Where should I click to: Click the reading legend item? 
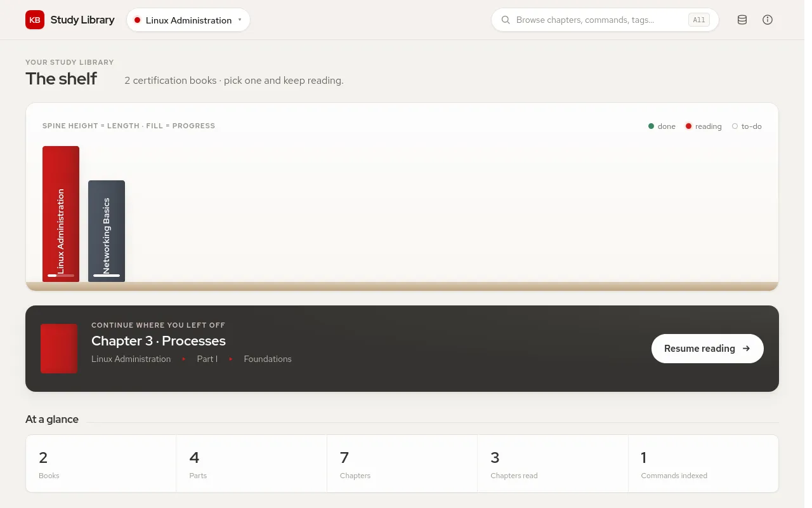704,126
